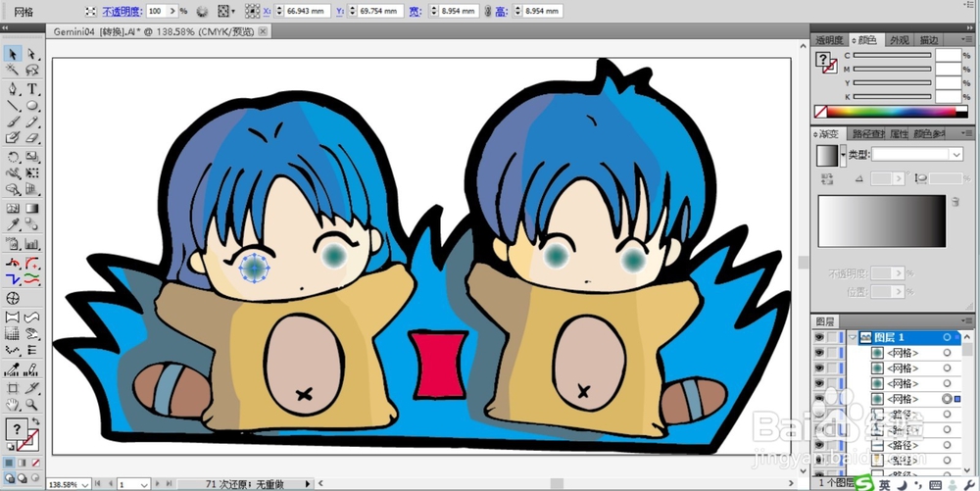
Task: Click the large gradient preview bar
Action: 882,221
